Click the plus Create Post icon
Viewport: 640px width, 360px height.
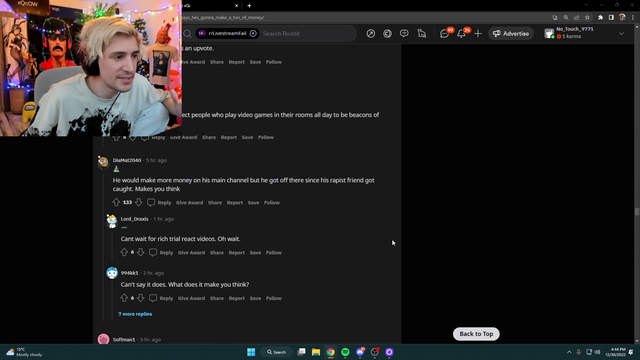478,33
